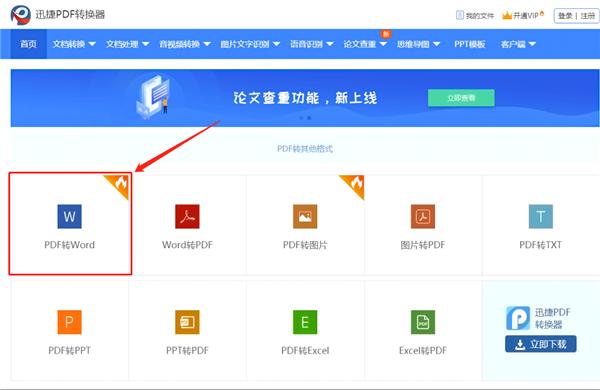Viewport: 600px width, 390px height.
Task: Open the PDF转Word blue W icon
Action: (69, 216)
